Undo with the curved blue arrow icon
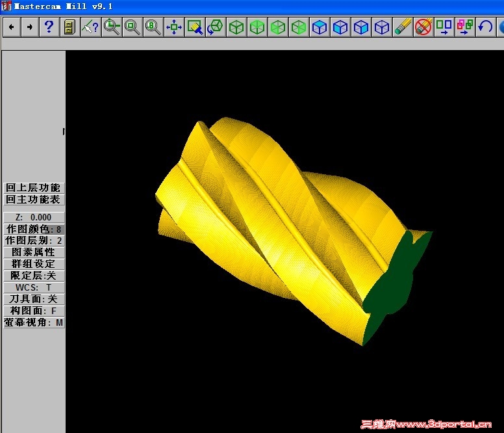504x433 pixels. coord(486,27)
